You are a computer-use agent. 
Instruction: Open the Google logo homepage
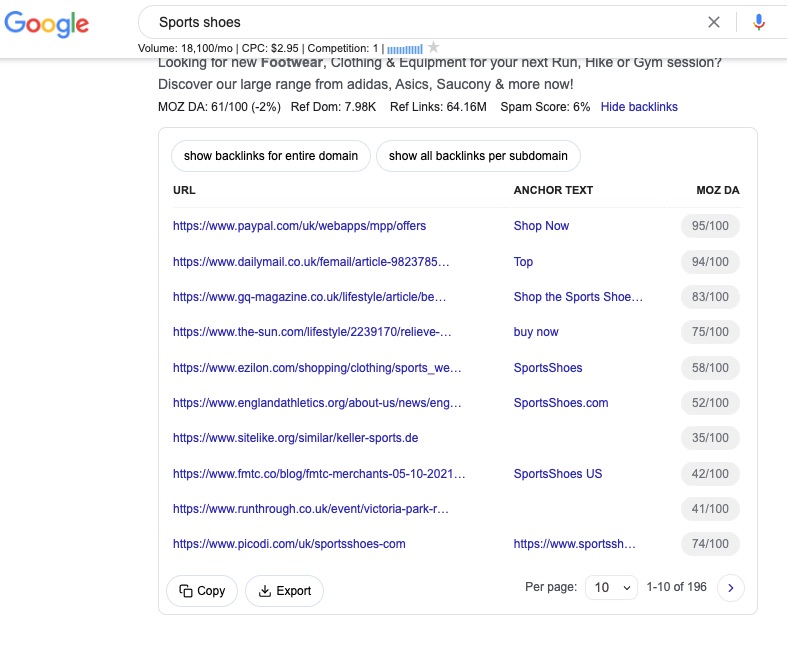[46, 23]
